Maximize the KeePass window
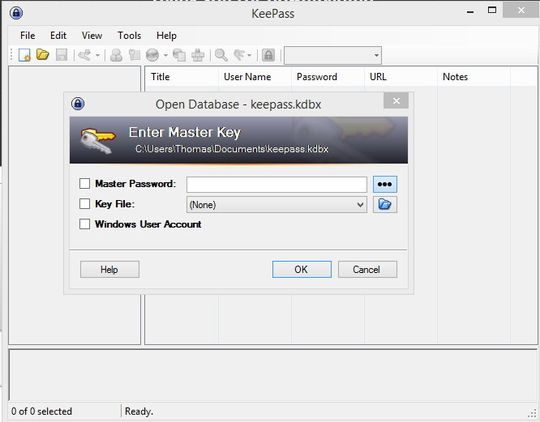The width and height of the screenshot is (540, 422). click(x=492, y=10)
